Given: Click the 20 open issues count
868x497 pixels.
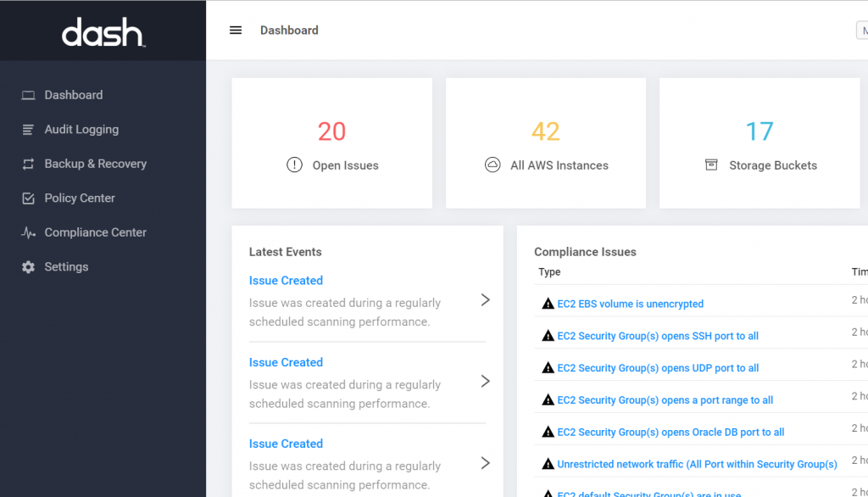Looking at the screenshot, I should (x=331, y=131).
